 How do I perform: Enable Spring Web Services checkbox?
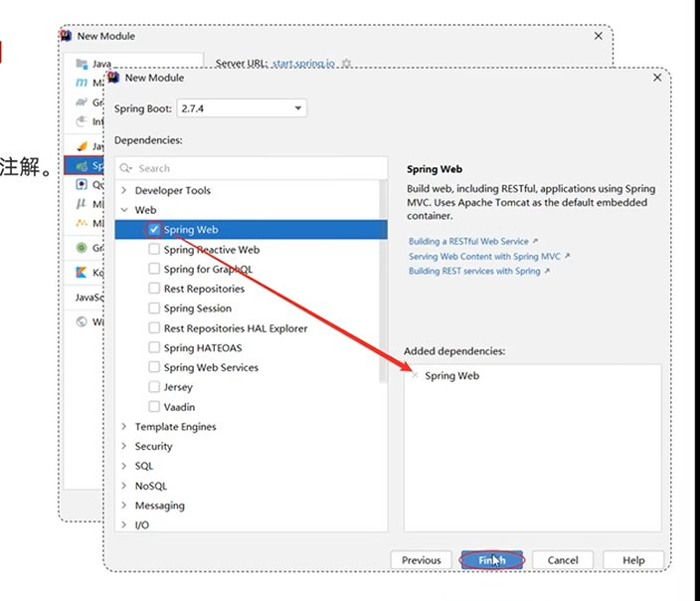tap(154, 367)
